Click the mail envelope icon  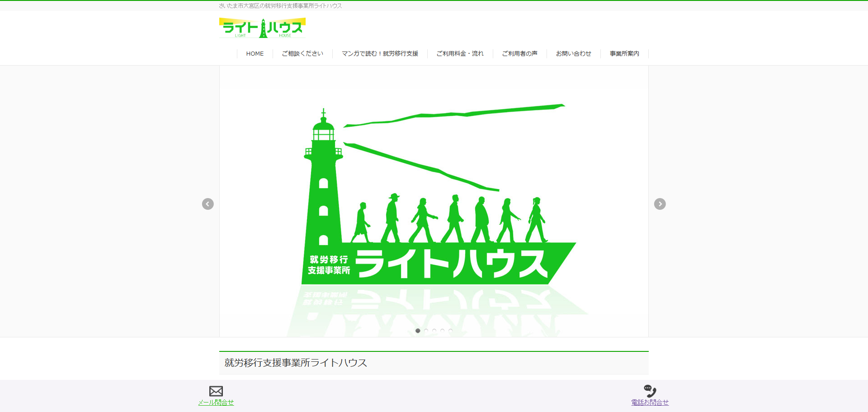(216, 391)
